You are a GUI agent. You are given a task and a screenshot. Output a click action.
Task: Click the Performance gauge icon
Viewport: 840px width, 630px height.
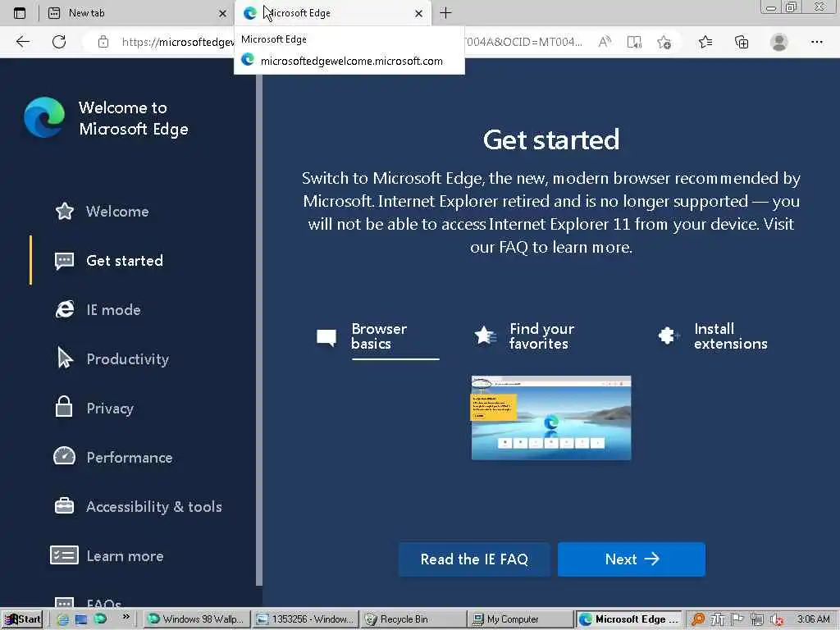point(64,456)
